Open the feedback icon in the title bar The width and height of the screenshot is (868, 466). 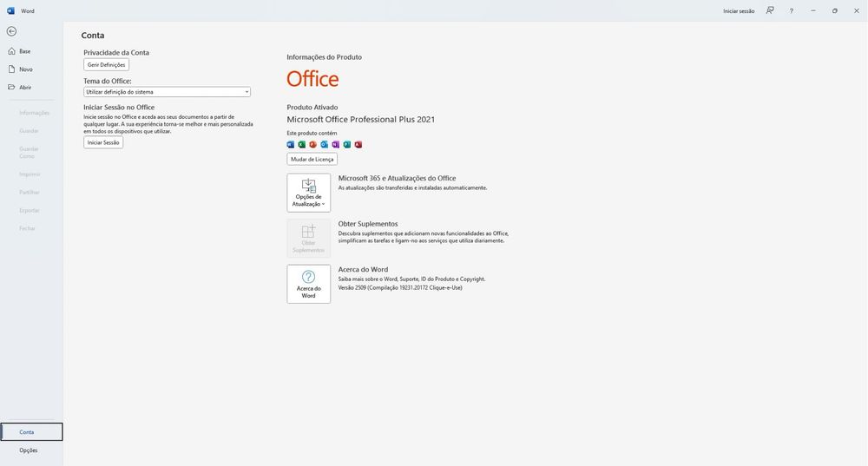770,10
